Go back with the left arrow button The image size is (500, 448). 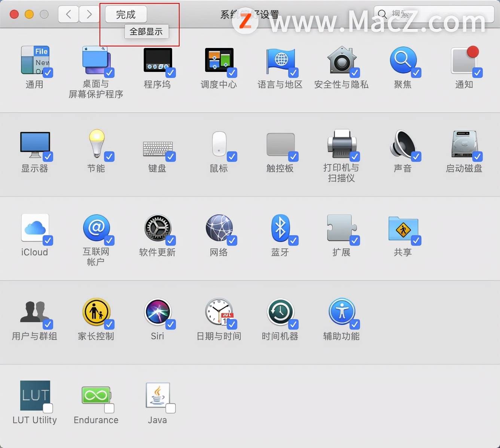(68, 14)
